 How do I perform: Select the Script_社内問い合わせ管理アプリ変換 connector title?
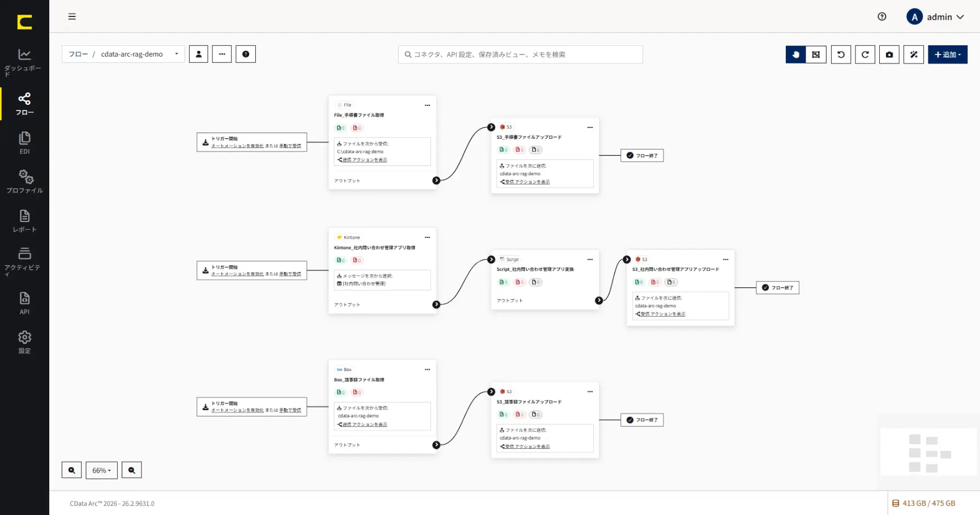[535, 269]
